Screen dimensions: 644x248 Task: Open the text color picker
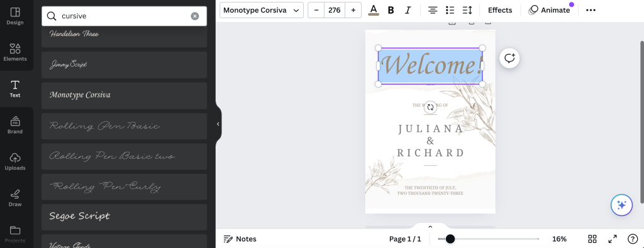[x=374, y=10]
